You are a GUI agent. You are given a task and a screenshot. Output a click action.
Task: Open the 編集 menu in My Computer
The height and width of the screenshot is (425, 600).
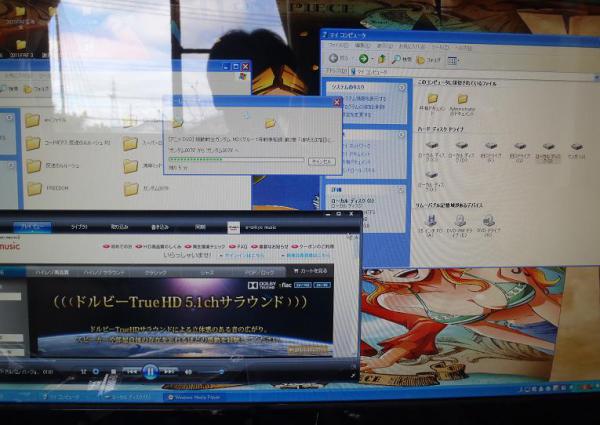[362, 46]
